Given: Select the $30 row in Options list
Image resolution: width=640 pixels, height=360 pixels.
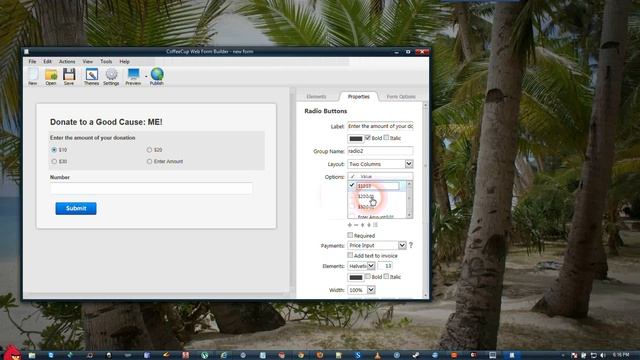Looking at the screenshot, I should click(377, 207).
